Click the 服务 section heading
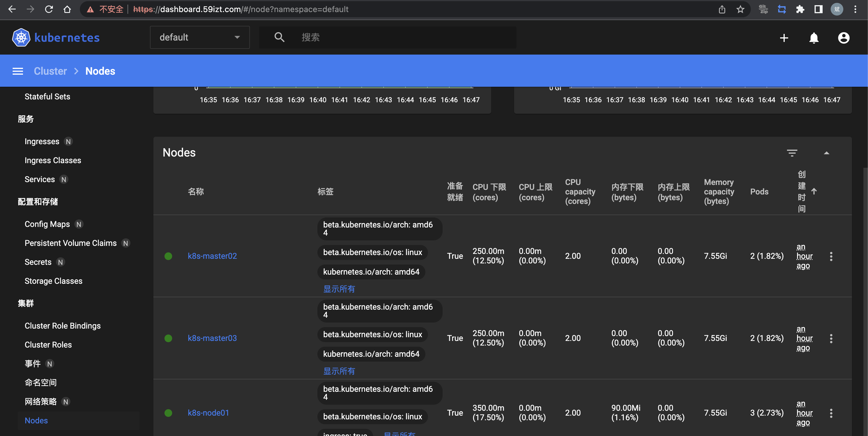Viewport: 868px width, 436px height. pos(26,119)
